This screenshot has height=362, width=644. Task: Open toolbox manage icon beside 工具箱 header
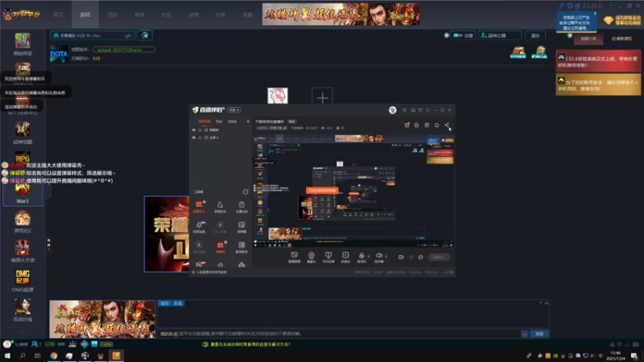click(246, 191)
